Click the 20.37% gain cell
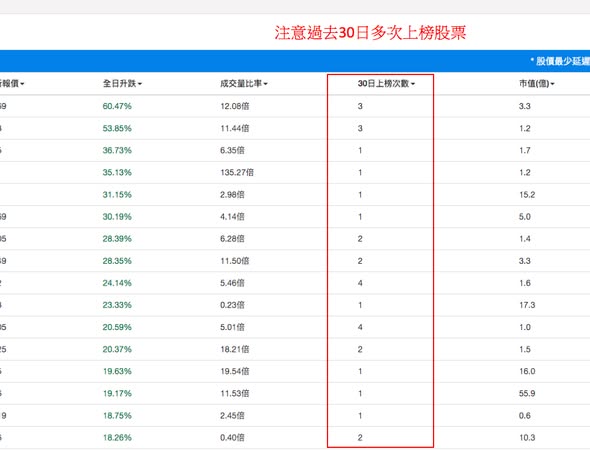590x452 pixels. (x=117, y=349)
